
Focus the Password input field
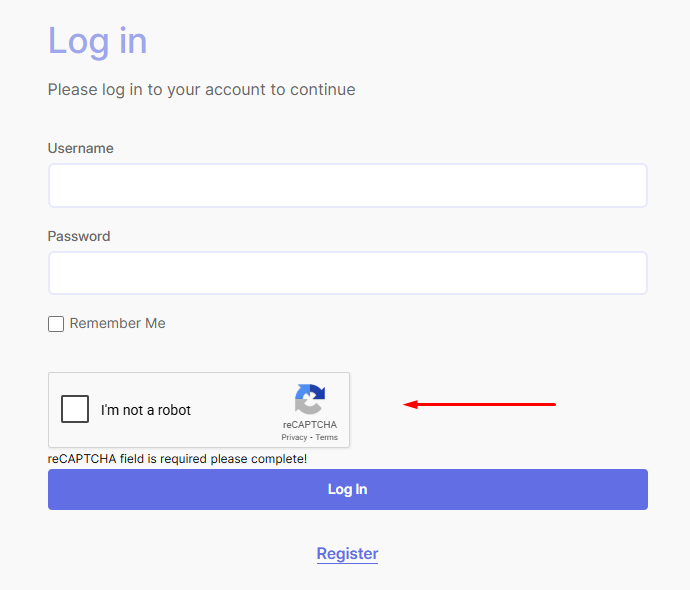pos(347,273)
